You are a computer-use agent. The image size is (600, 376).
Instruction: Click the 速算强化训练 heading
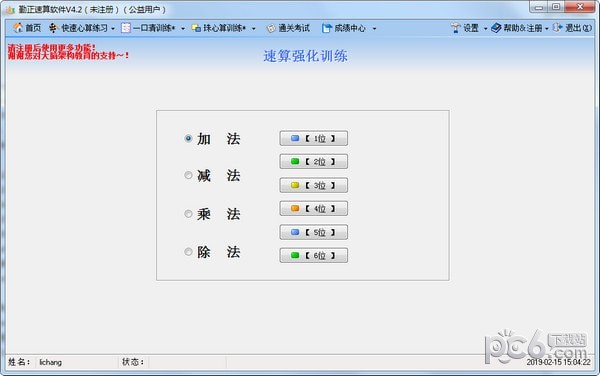click(x=305, y=56)
